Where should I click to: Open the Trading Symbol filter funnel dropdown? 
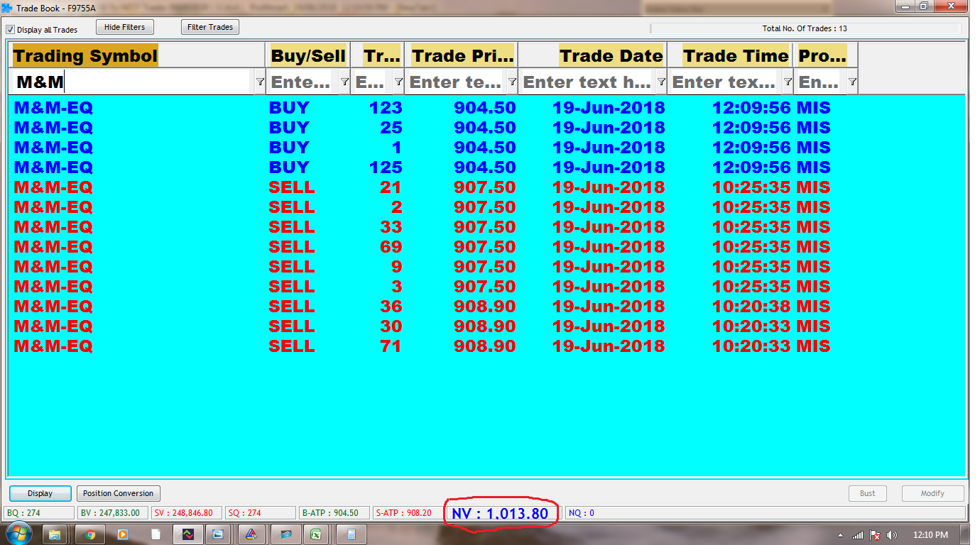260,82
